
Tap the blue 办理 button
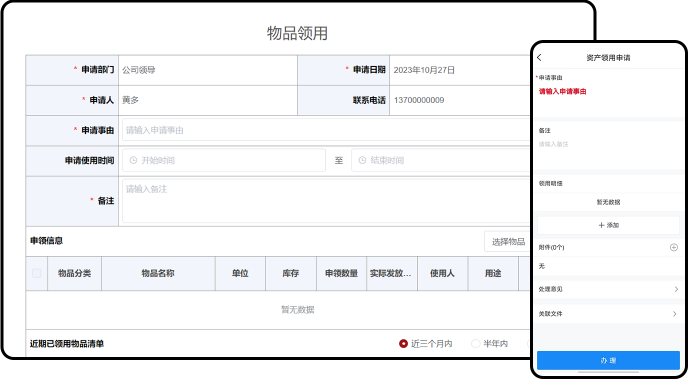609,361
